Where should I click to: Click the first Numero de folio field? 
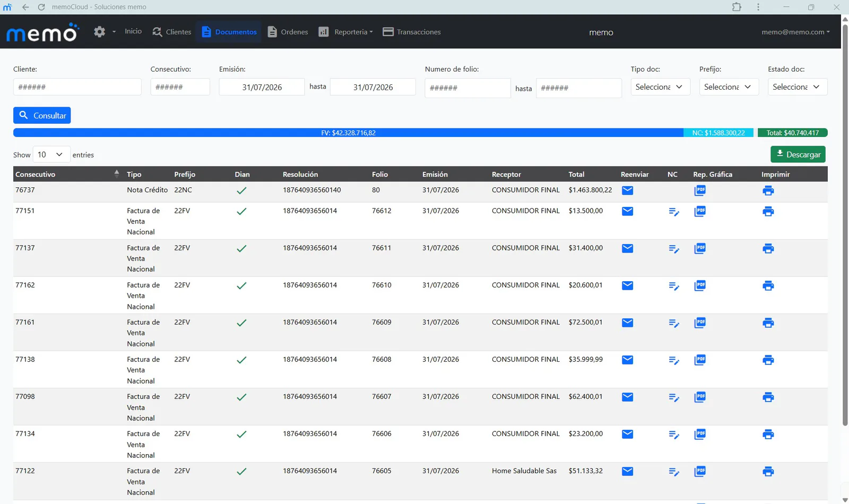point(467,88)
